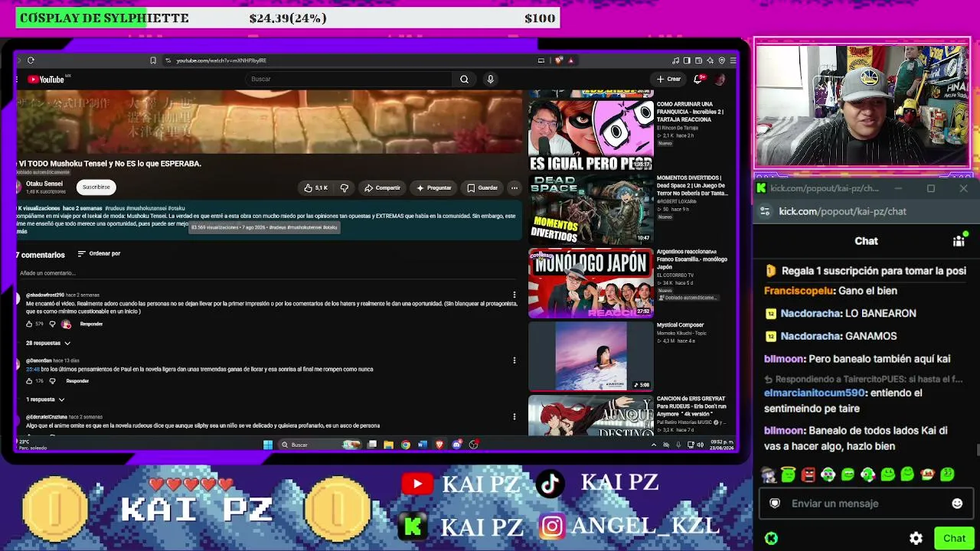Open the Dead Space 2 Momentos Divertidos thumbnail
Image resolution: width=980 pixels, height=551 pixels.
(x=590, y=208)
